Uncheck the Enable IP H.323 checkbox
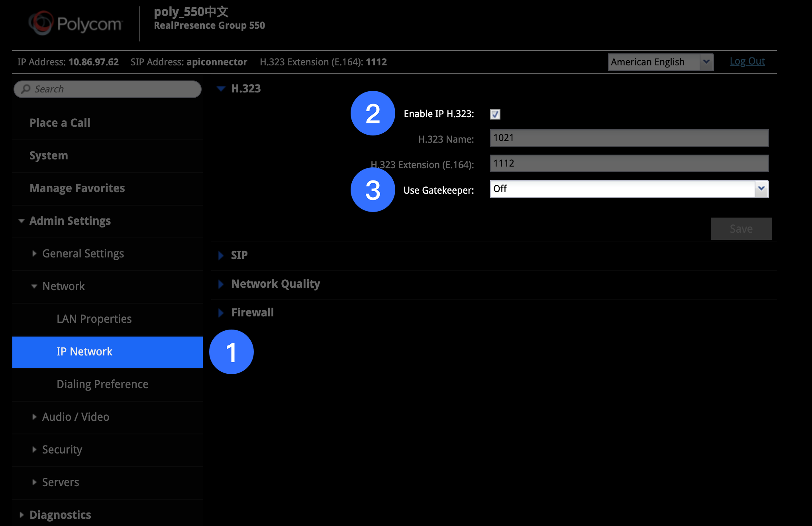 [x=495, y=114]
